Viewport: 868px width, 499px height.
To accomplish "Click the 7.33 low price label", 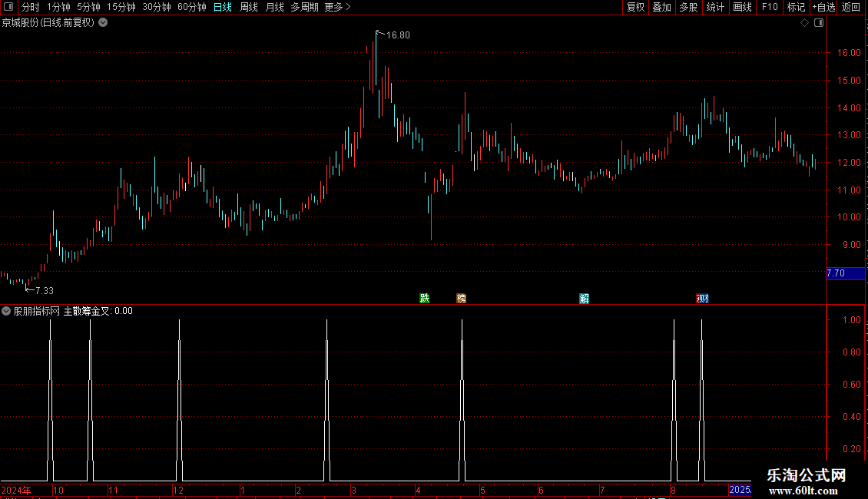I will coord(45,290).
